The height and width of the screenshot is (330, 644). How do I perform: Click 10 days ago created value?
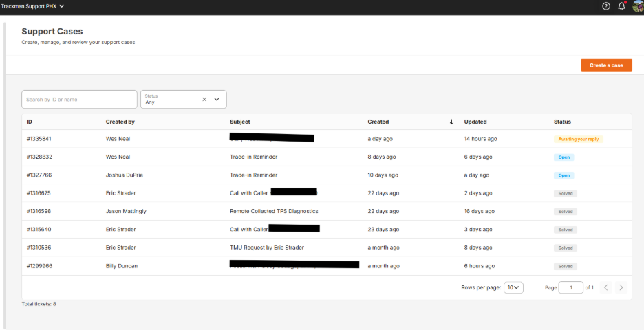coord(383,175)
